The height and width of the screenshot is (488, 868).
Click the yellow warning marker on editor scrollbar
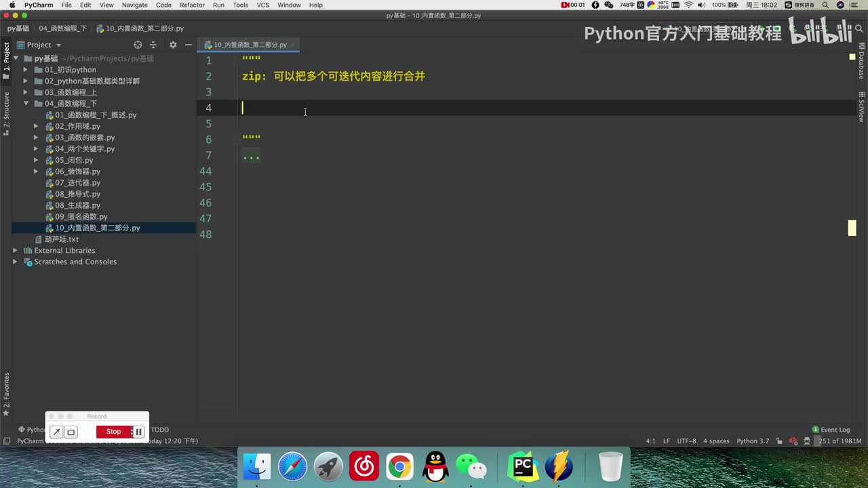pyautogui.click(x=852, y=228)
